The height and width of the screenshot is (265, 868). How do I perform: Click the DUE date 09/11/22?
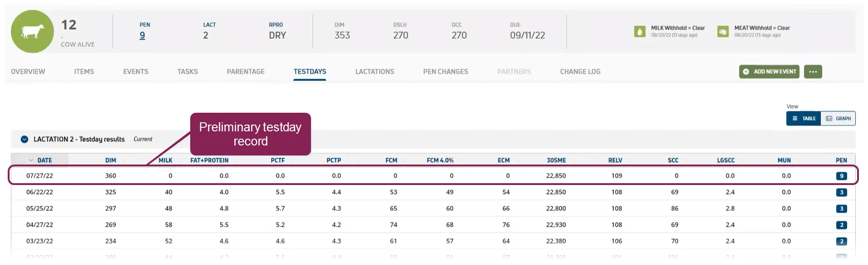point(528,35)
